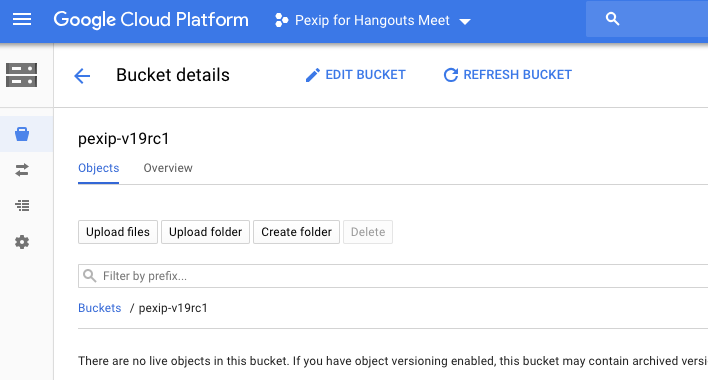Click the Delete button
708x380 pixels.
point(368,232)
